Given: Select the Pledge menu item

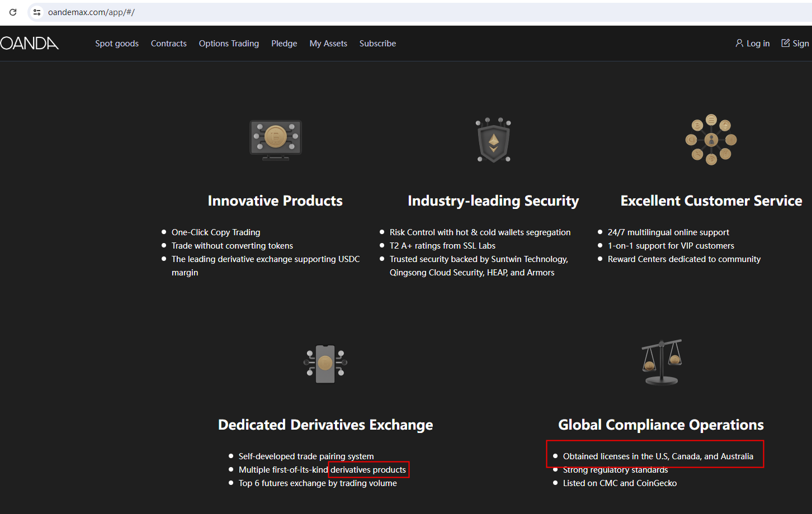Looking at the screenshot, I should [284, 44].
